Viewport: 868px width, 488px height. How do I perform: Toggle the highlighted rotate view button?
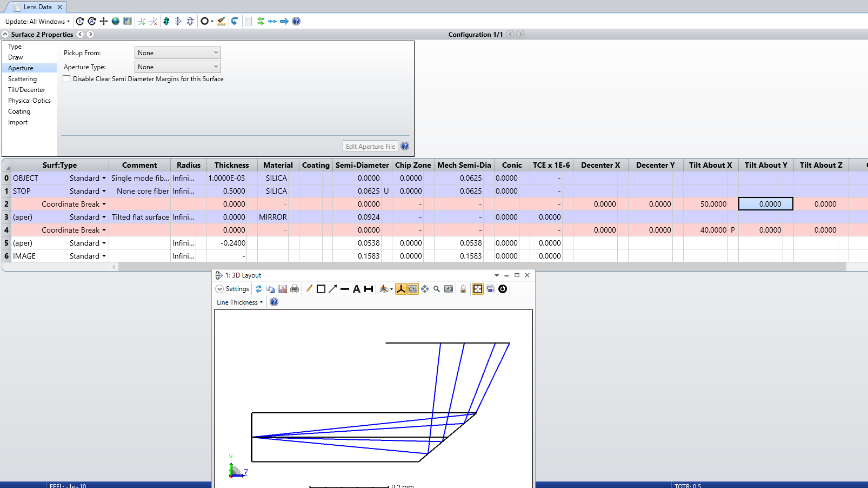pyautogui.click(x=413, y=289)
